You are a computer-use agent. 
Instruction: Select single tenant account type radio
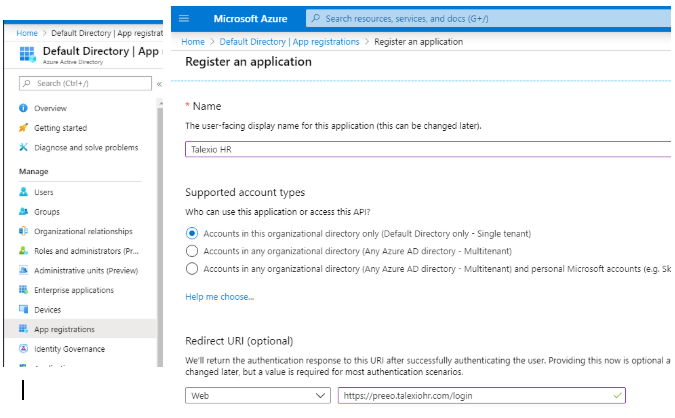pyautogui.click(x=192, y=233)
